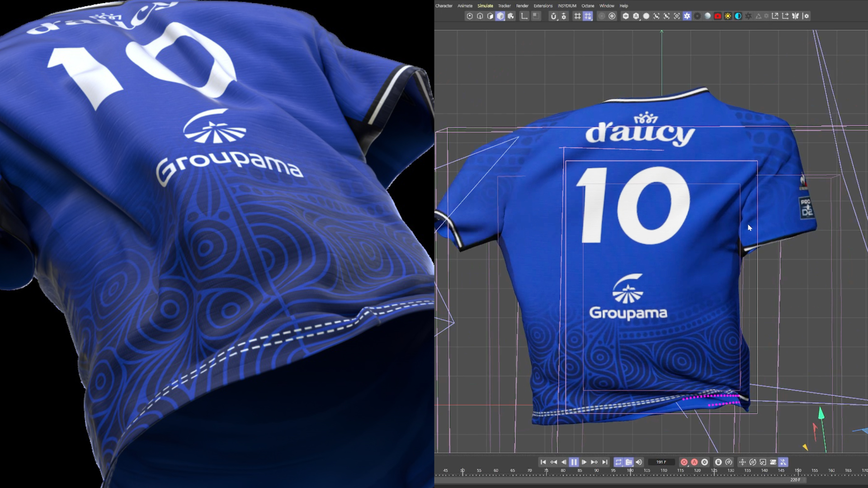This screenshot has width=868, height=488.
Task: Toggle timeline sound (speaker icon)
Action: click(639, 462)
